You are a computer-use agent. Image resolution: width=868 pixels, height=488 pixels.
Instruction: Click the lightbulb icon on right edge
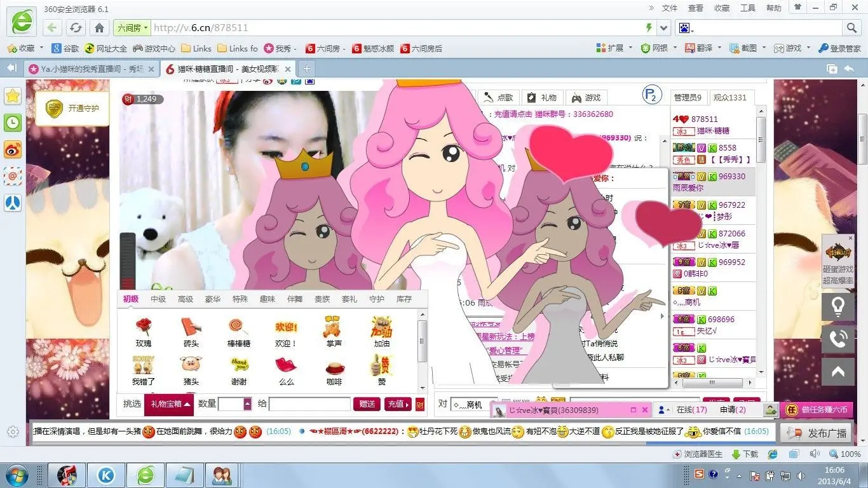(x=838, y=307)
